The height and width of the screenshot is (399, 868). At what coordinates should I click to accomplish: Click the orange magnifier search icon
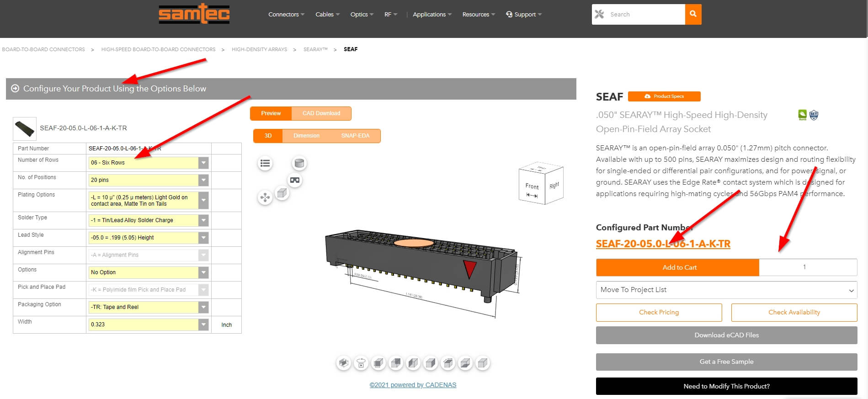pos(693,14)
